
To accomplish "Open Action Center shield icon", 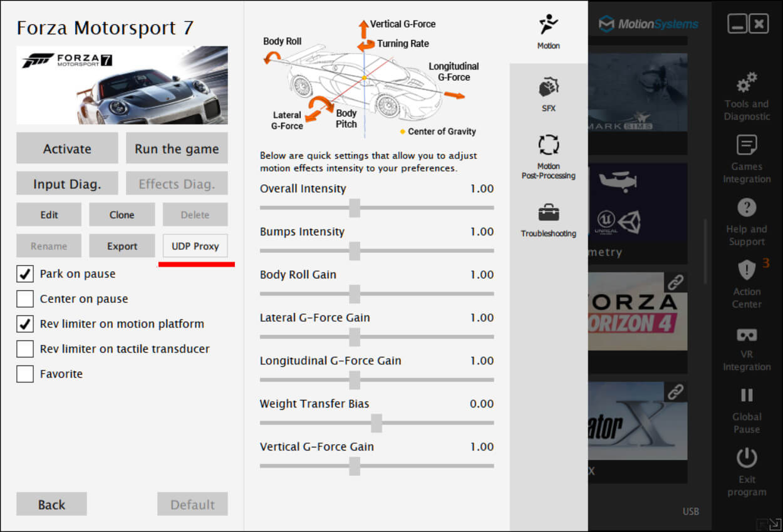I will pos(747,270).
